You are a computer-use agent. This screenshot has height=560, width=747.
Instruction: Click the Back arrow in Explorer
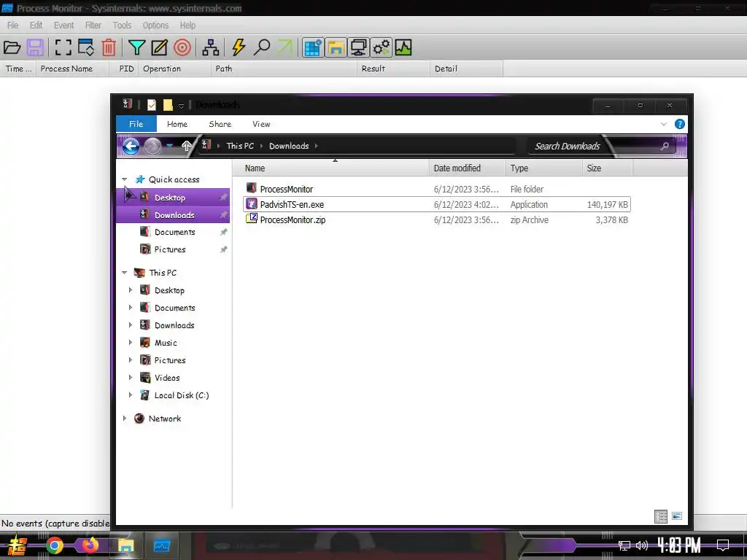[131, 146]
